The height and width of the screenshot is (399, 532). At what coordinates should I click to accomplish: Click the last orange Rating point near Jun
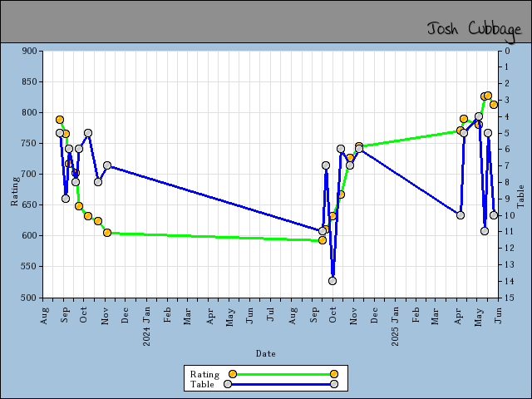pos(494,105)
